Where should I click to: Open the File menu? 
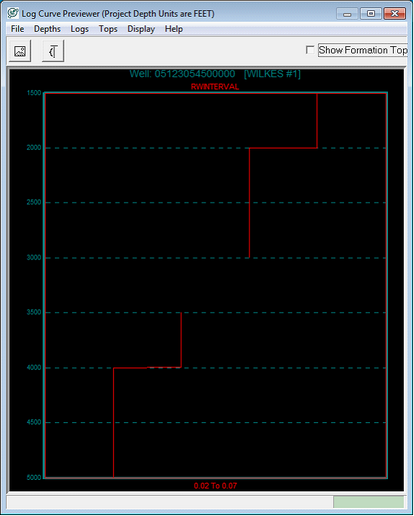17,29
